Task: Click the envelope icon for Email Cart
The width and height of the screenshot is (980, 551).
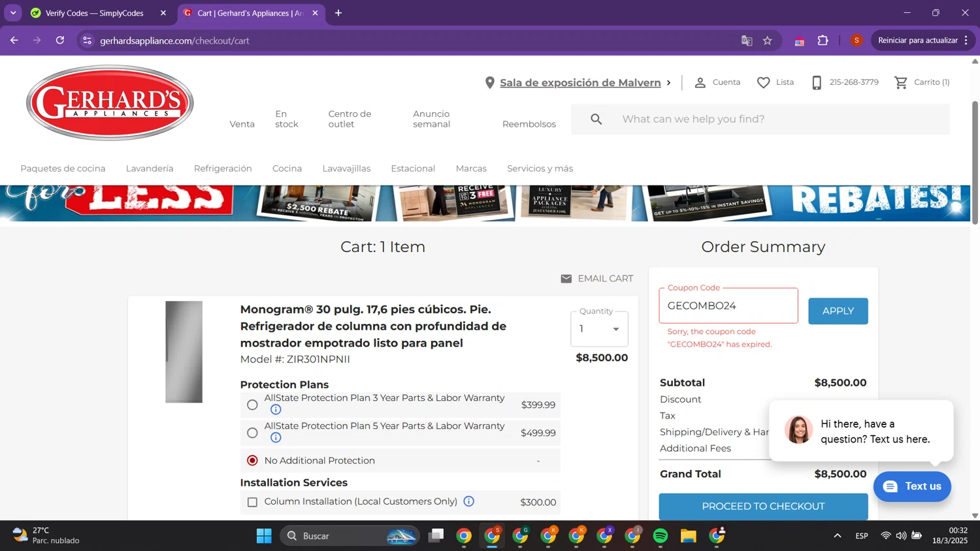Action: tap(566, 279)
